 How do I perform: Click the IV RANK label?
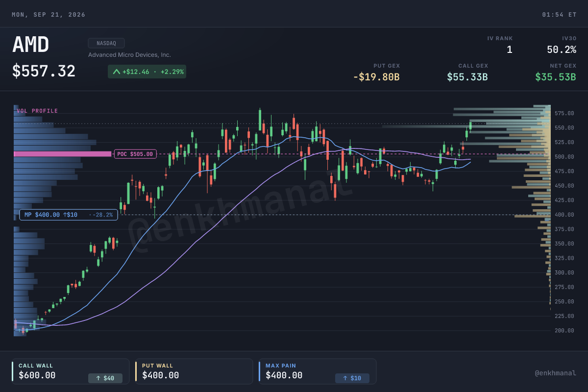coord(500,38)
